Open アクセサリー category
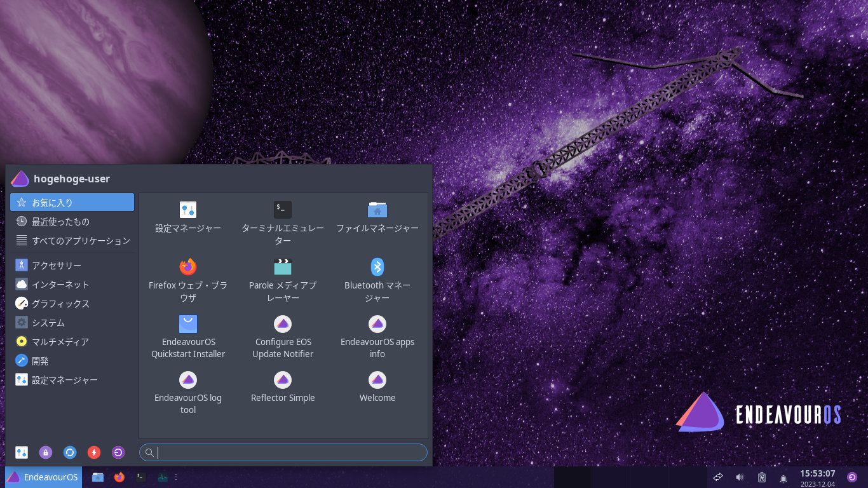 click(72, 265)
